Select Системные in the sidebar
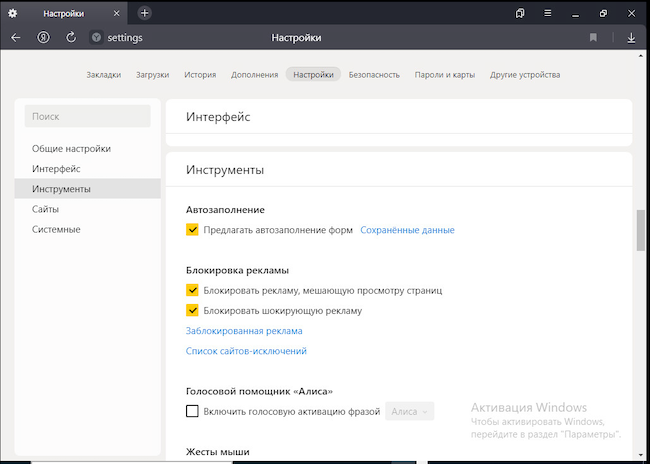 point(56,229)
